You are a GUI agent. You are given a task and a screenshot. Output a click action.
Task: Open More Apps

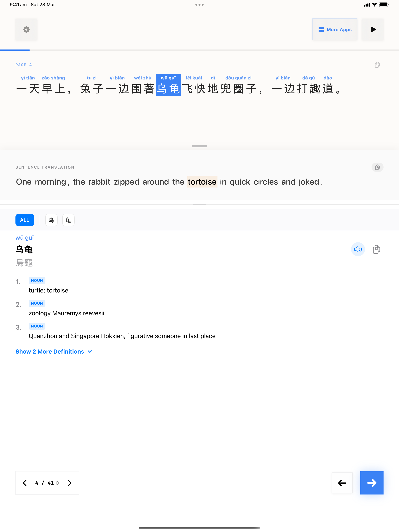coord(335,30)
